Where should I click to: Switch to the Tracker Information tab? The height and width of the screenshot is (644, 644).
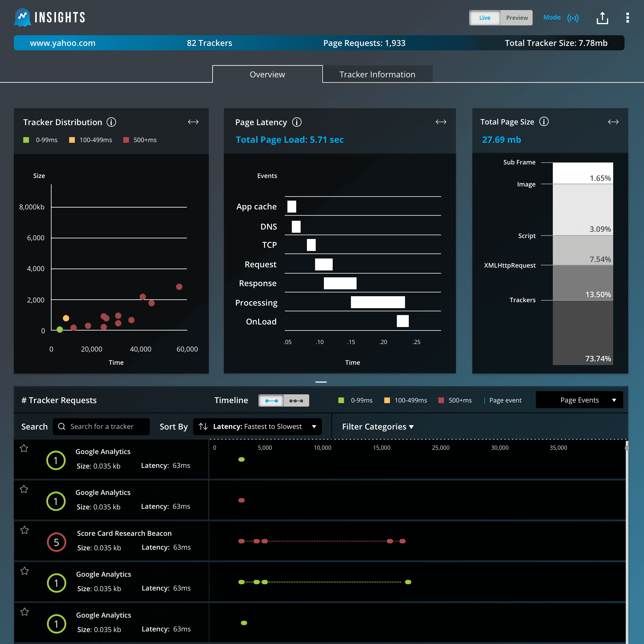point(377,74)
